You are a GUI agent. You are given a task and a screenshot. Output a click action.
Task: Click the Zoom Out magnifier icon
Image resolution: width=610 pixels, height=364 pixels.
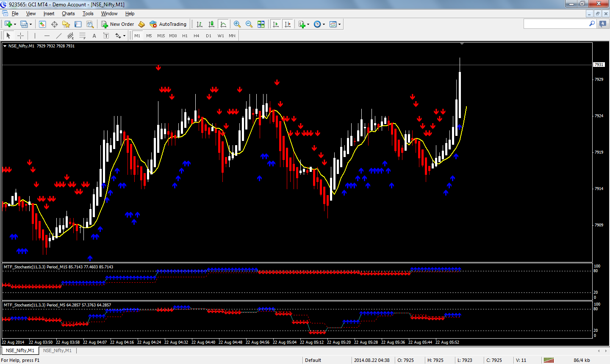point(249,24)
